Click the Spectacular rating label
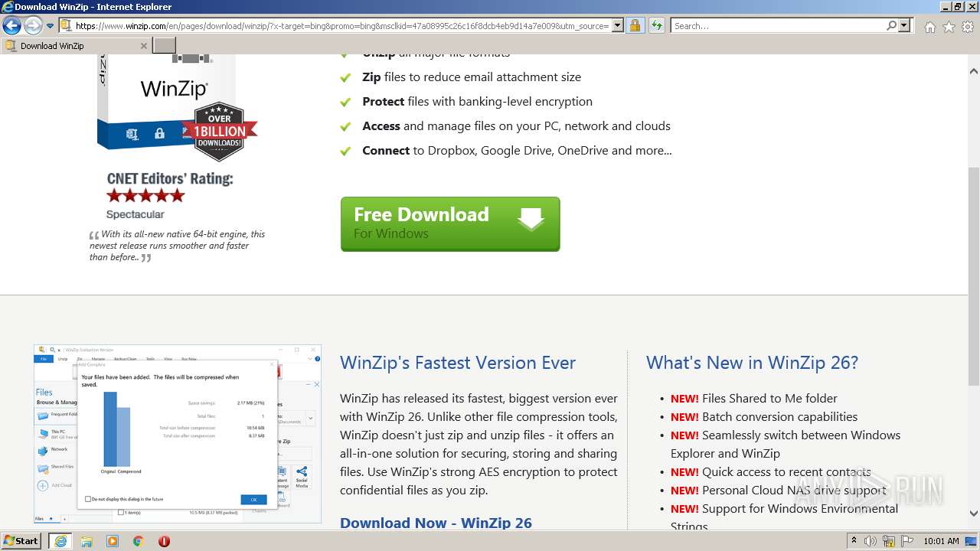This screenshot has width=980, height=551. [135, 214]
